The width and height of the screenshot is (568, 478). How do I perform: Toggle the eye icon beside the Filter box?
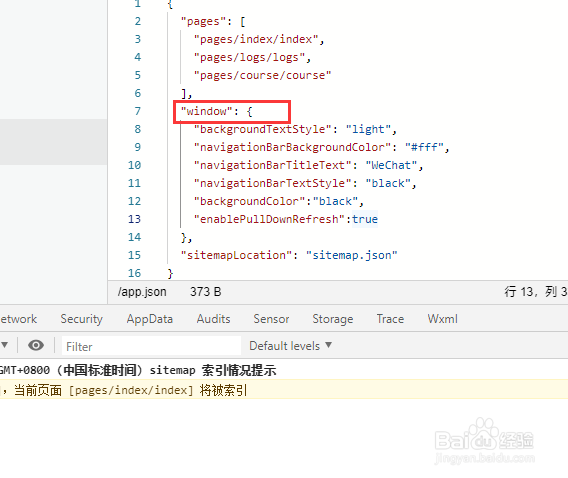click(x=36, y=345)
